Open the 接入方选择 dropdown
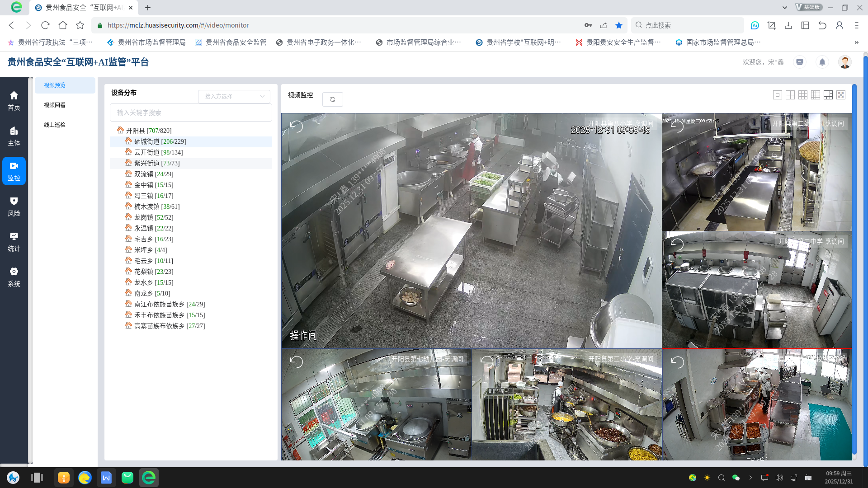 [x=234, y=96]
